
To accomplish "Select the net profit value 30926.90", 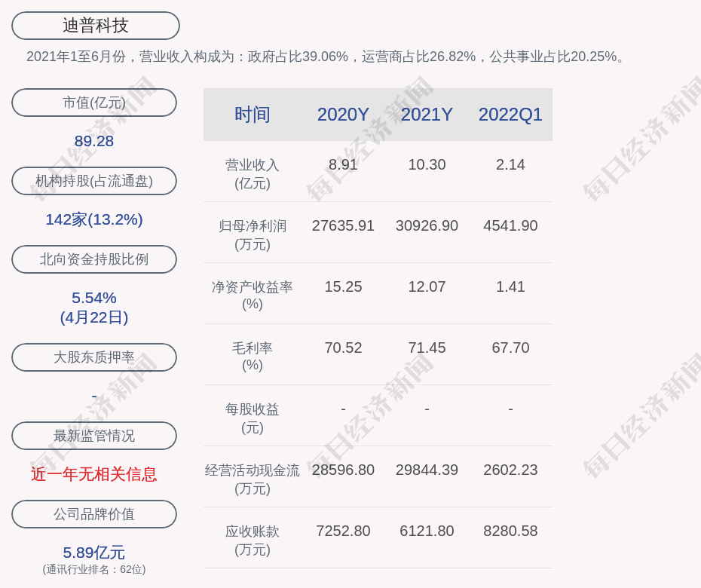I will tap(427, 225).
